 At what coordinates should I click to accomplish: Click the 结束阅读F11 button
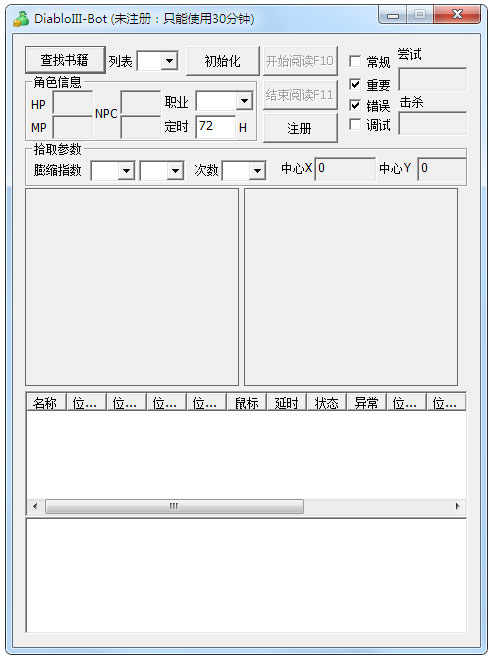[300, 95]
